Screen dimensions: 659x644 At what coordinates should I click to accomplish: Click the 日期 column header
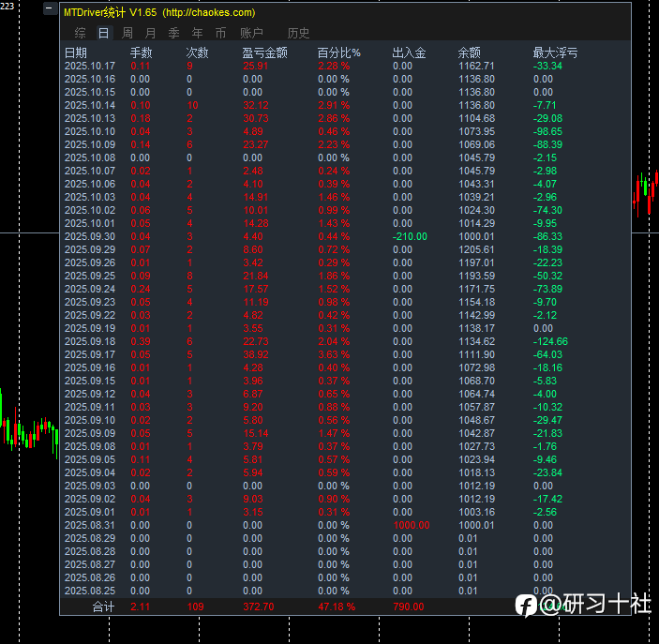[x=76, y=52]
